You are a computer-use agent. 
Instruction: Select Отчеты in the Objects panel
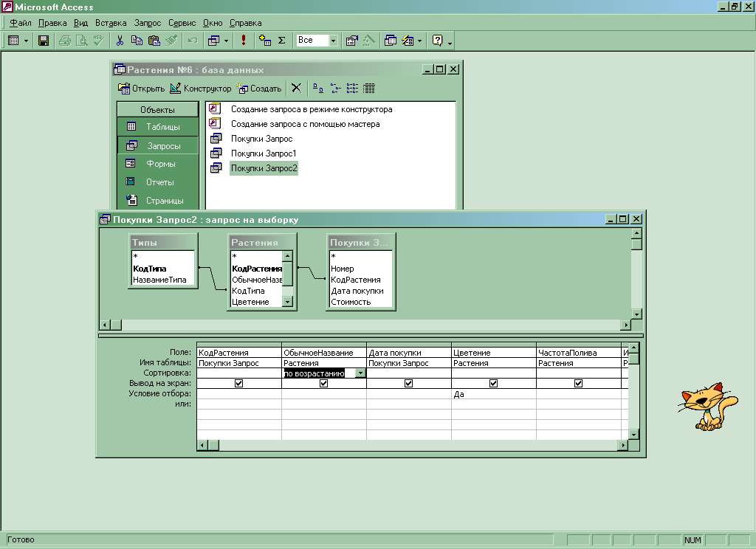157,182
